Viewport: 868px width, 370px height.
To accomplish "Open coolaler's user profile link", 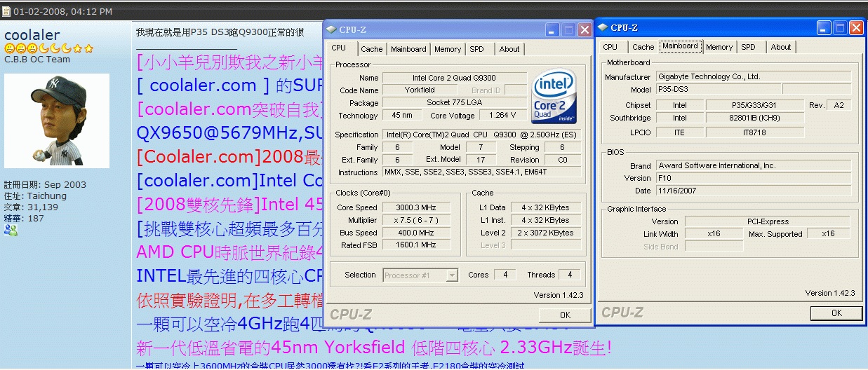I will [x=32, y=35].
